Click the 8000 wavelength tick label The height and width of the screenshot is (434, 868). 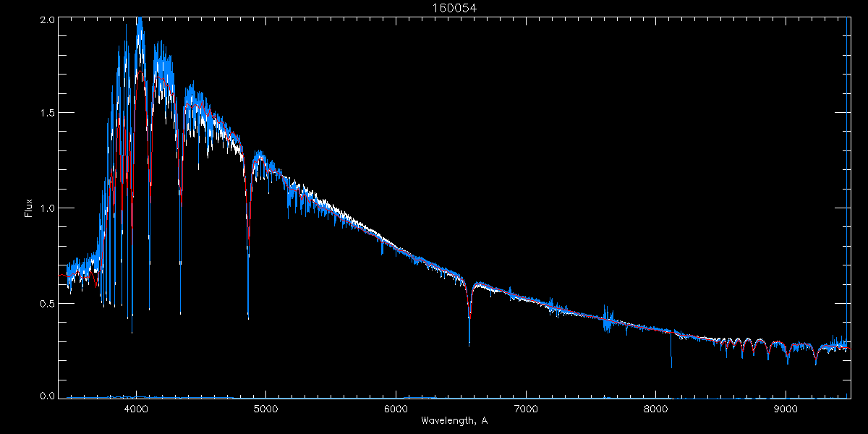point(656,409)
